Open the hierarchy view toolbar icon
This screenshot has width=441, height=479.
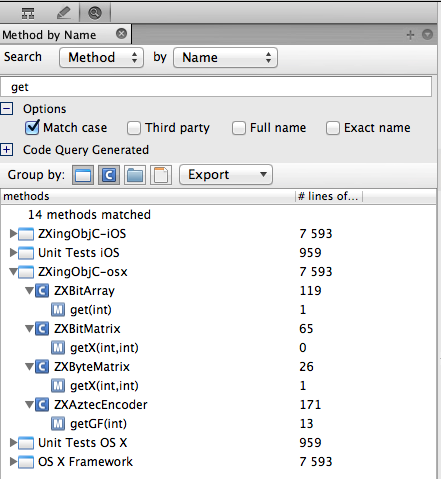coord(28,13)
